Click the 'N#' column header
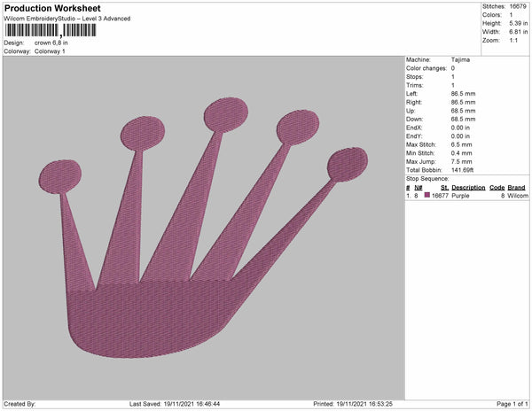The height and width of the screenshot is (411, 532). (419, 188)
